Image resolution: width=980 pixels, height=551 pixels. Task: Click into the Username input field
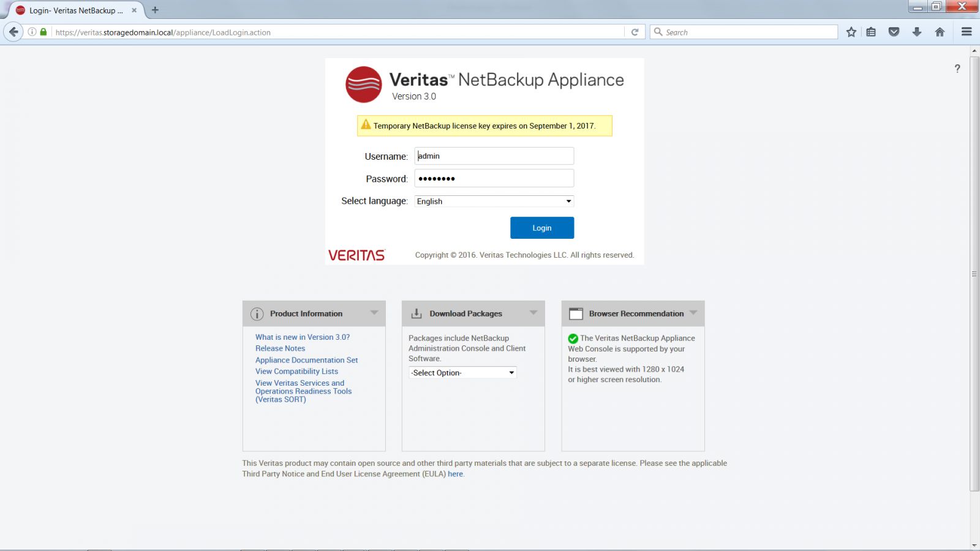click(494, 156)
